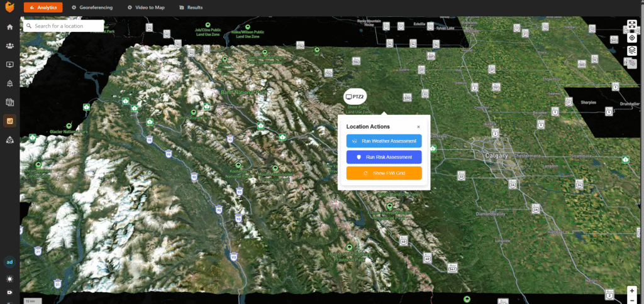Click Run Weather Assessment button
Screen dimensions: 644x304
(x=384, y=141)
